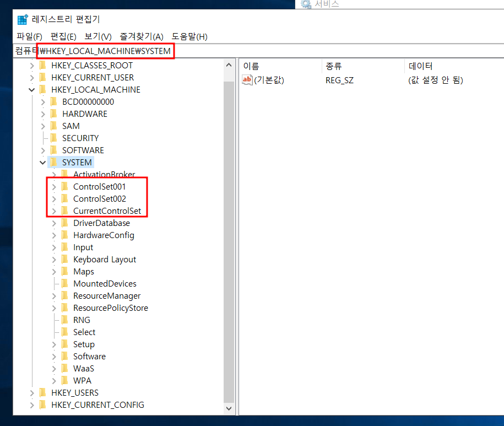The height and width of the screenshot is (426, 504).
Task: Click the HARDWARE folder icon
Action: tap(53, 114)
